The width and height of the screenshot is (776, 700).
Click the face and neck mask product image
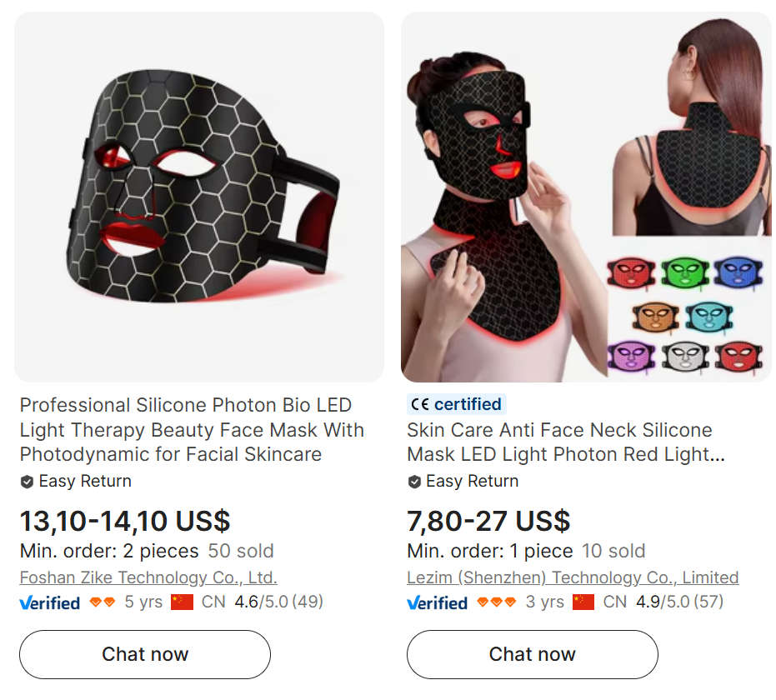click(x=586, y=197)
